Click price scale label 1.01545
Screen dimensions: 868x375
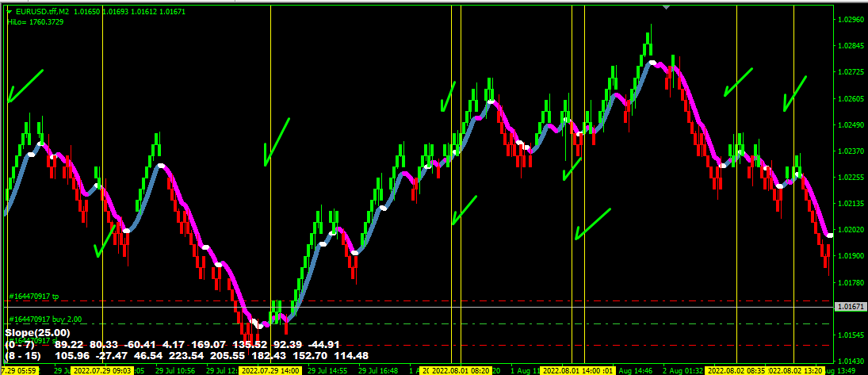click(x=851, y=335)
